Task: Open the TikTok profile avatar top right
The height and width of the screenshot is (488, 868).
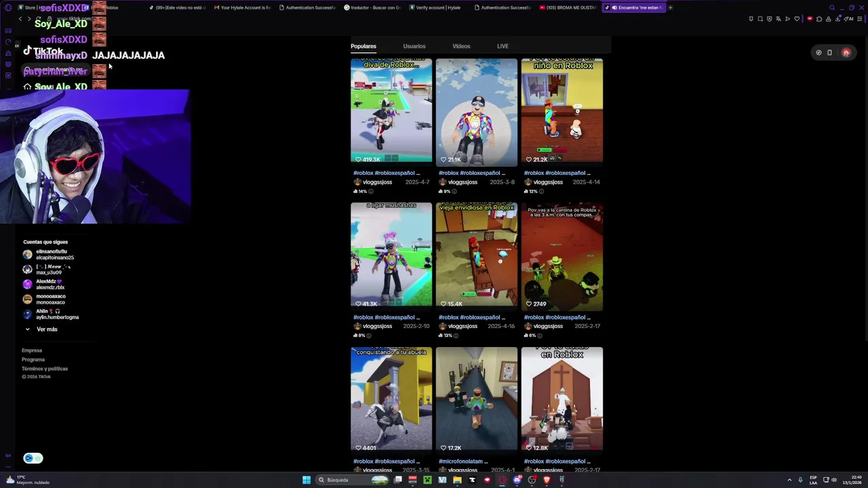Action: click(x=846, y=52)
